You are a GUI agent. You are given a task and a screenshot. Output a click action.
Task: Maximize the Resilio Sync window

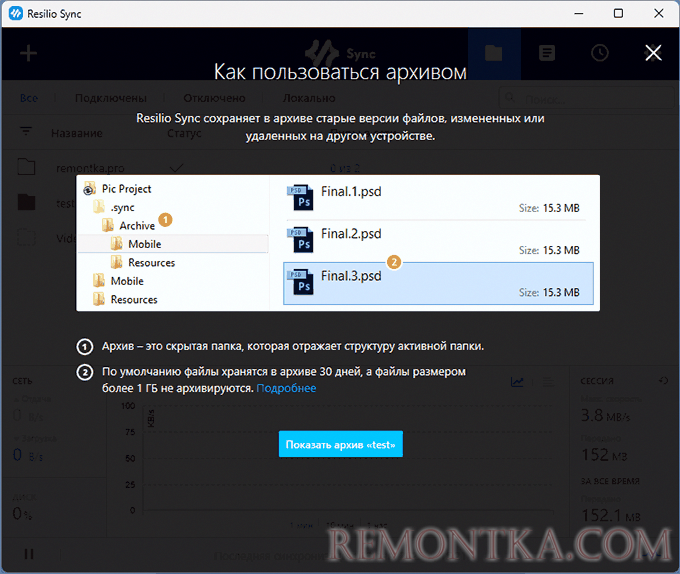(x=618, y=13)
